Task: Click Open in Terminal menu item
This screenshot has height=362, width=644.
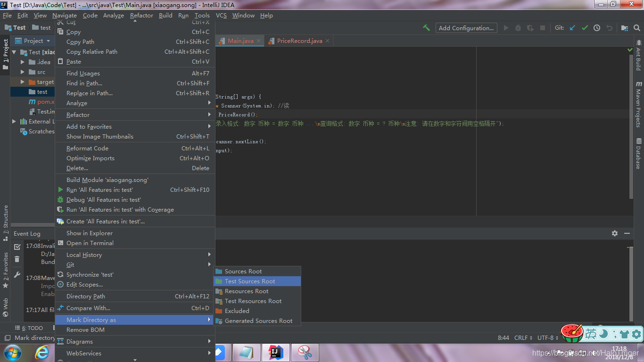Action: point(135,243)
